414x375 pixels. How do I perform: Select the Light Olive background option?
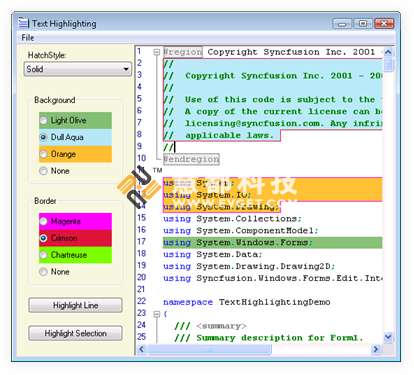(x=75, y=120)
